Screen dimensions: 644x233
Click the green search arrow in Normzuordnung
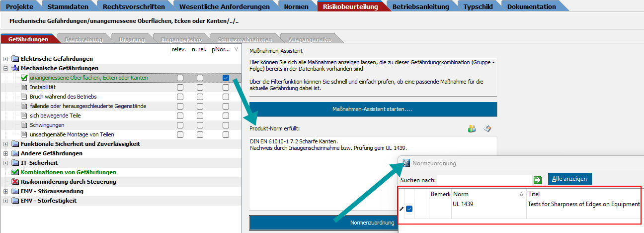click(538, 180)
